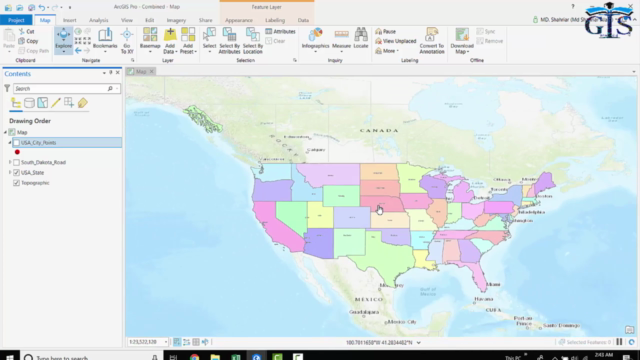The image size is (640, 360).
Task: Click the Copy button
Action: [28, 41]
